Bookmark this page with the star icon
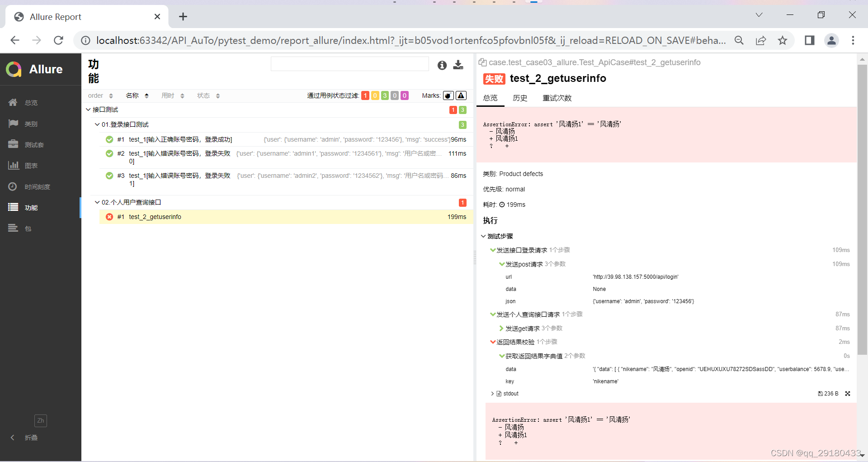Viewport: 868px width, 462px height. 783,40
